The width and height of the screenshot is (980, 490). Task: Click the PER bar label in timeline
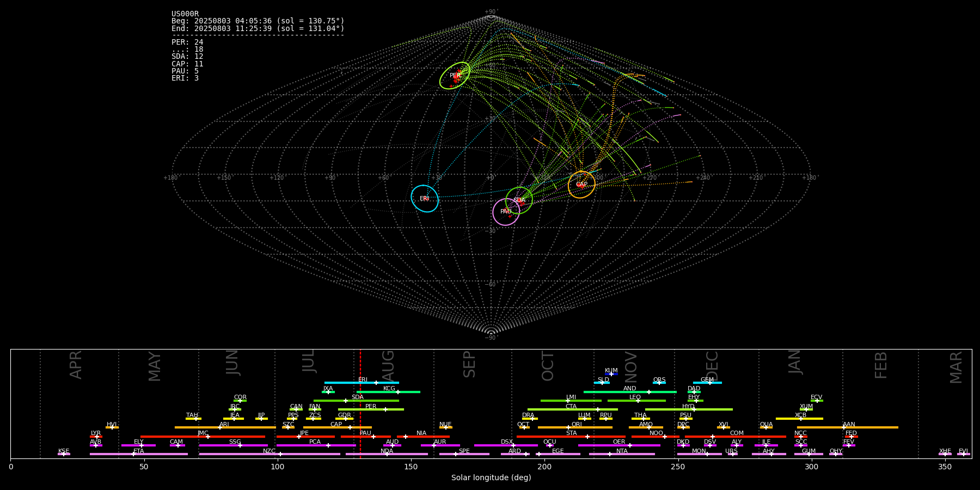[x=371, y=407]
